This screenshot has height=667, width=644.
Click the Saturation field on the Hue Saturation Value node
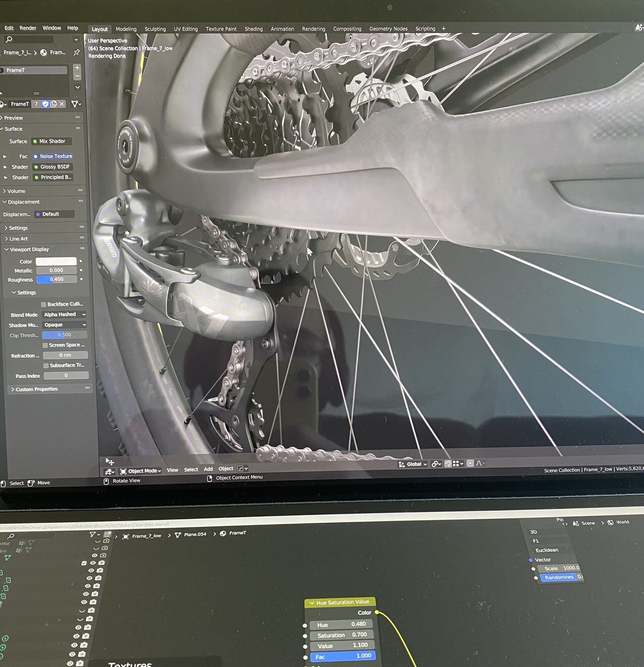[342, 634]
